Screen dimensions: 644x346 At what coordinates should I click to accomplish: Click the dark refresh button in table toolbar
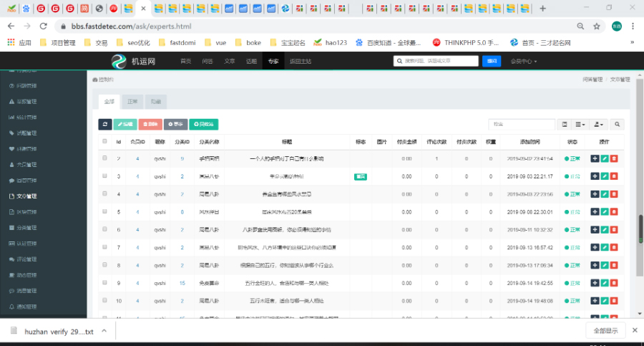(106, 124)
